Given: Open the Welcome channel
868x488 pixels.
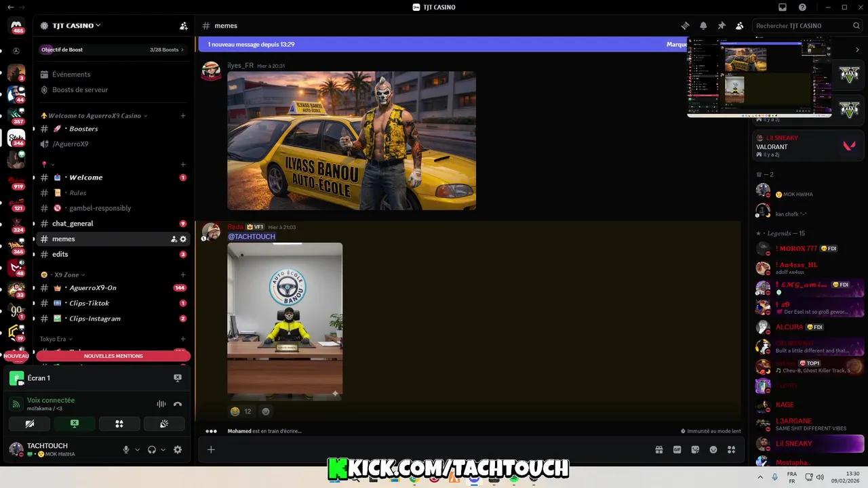Looking at the screenshot, I should [x=112, y=178].
